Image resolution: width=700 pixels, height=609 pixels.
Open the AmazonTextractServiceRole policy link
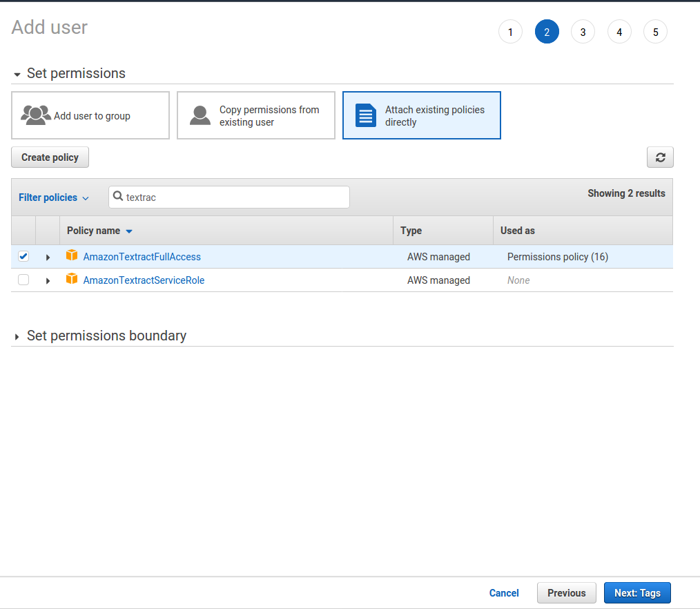[144, 280]
